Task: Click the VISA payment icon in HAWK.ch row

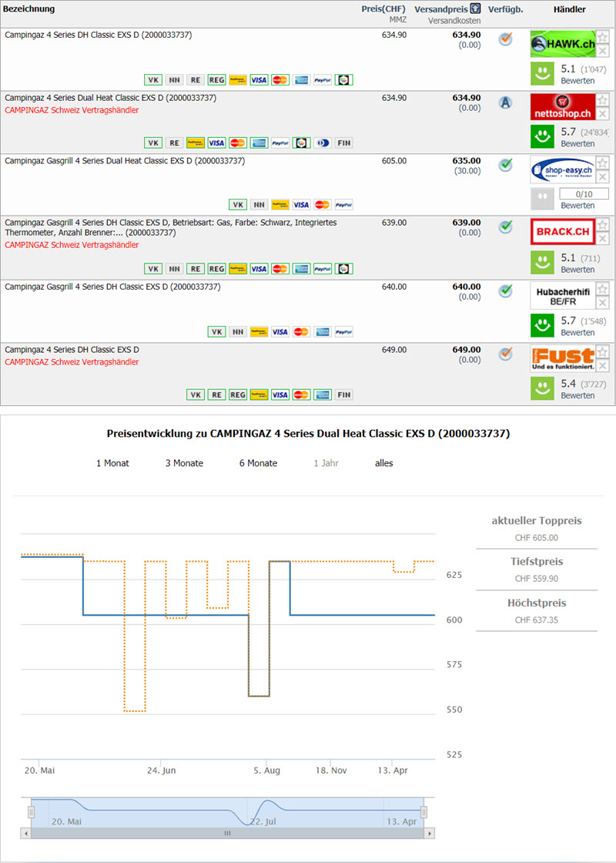Action: click(259, 80)
